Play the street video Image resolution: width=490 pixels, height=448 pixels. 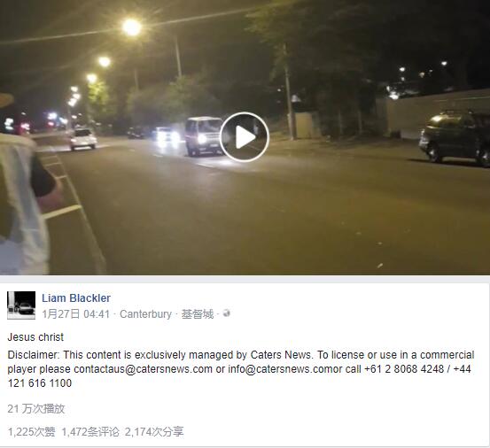pyautogui.click(x=245, y=136)
